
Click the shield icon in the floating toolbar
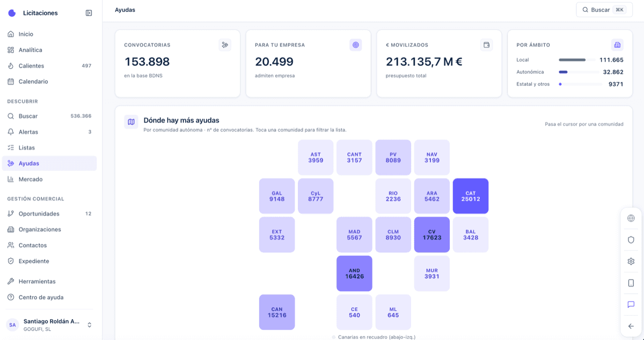click(631, 240)
